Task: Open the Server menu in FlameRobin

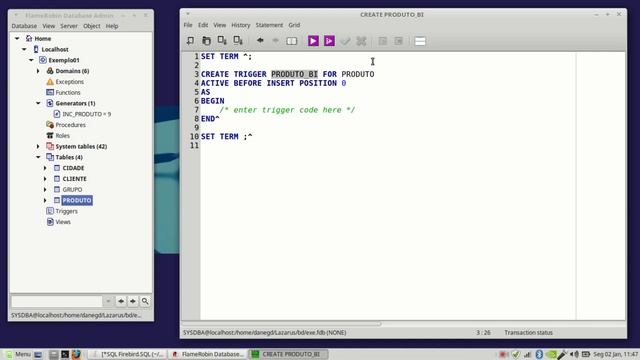Action: pyautogui.click(x=69, y=26)
